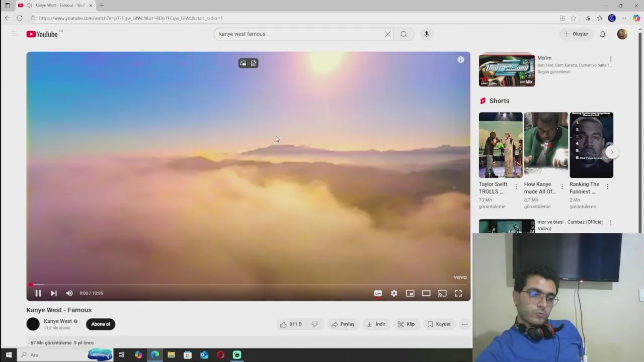
Task: Enter full screen mode
Action: coord(458,293)
